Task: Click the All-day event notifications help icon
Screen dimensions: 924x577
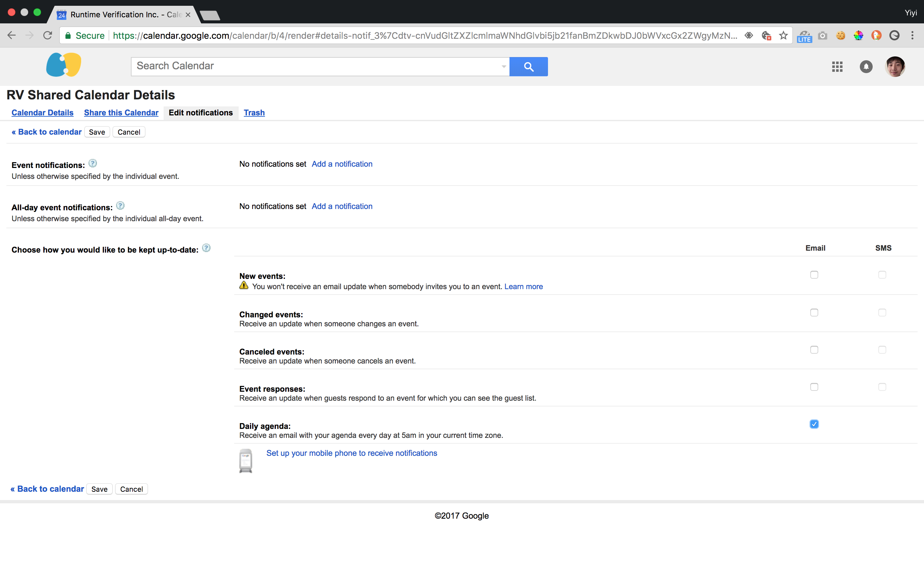Action: pos(120,206)
